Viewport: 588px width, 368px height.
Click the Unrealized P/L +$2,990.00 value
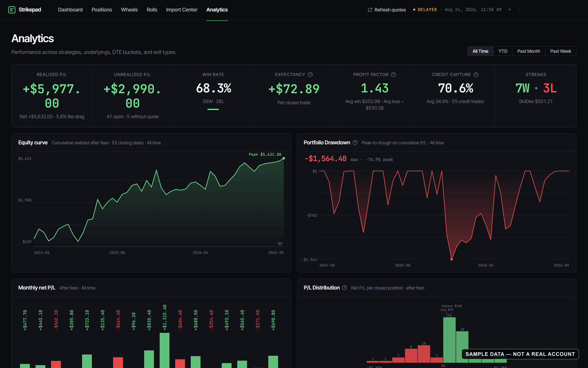[x=133, y=96]
